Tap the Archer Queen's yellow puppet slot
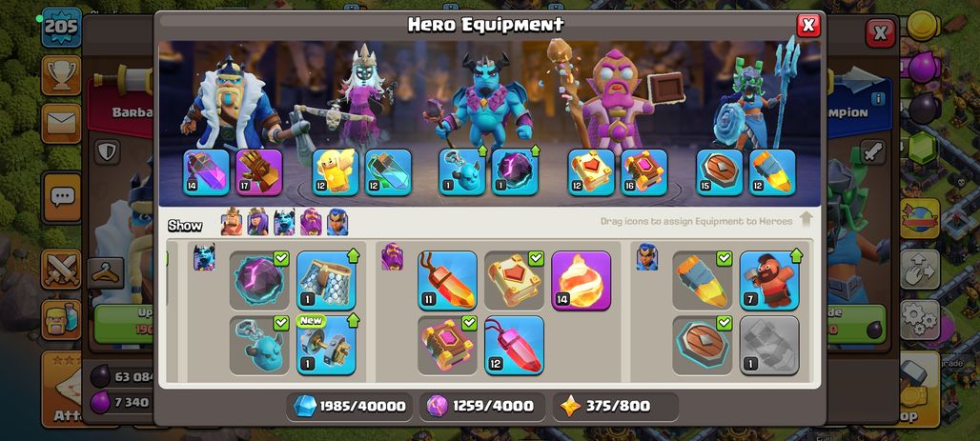Image resolution: width=980 pixels, height=441 pixels. pos(335,171)
